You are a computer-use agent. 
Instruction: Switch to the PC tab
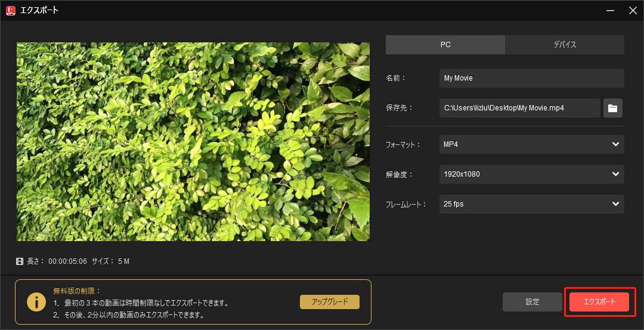[x=445, y=45]
